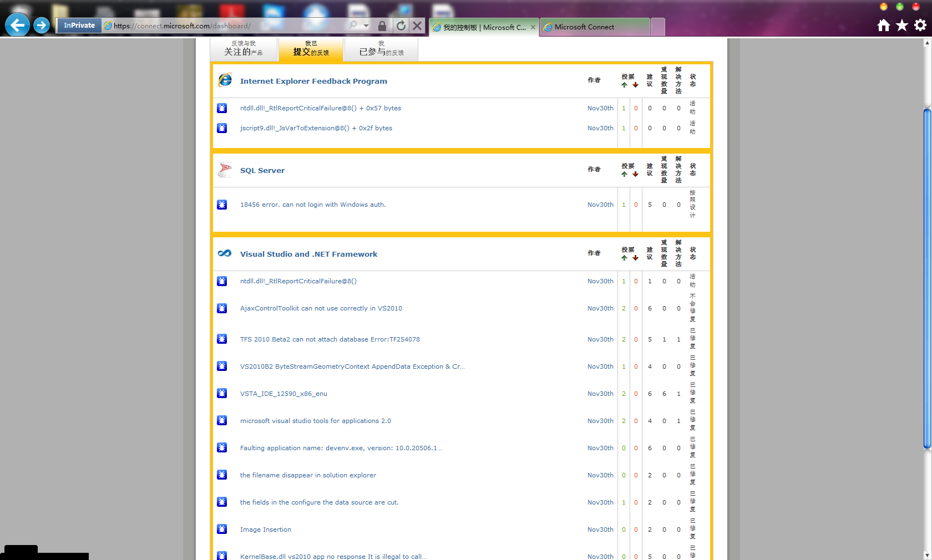This screenshot has width=932, height=560.
Task: Click bug icon for 18456 error item
Action: pyautogui.click(x=222, y=205)
